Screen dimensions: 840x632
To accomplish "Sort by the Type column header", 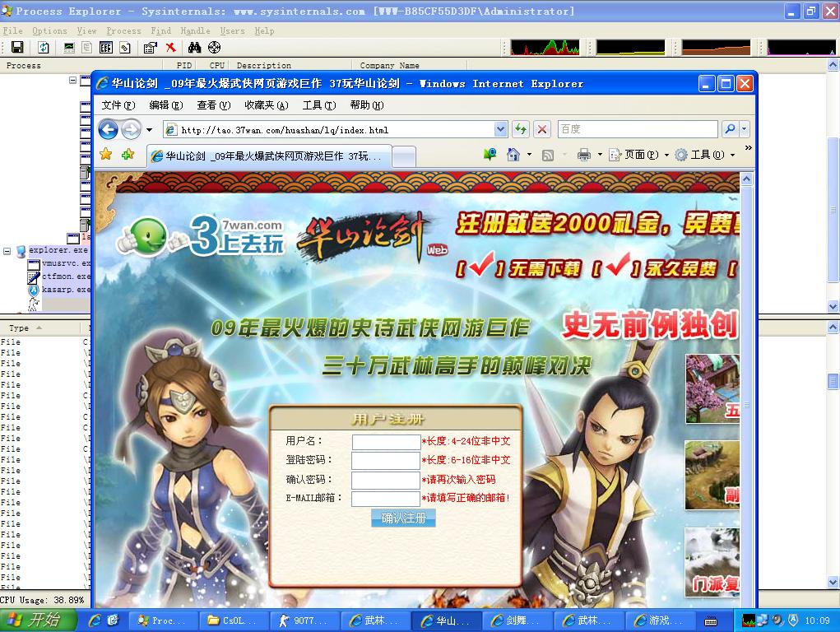I will pyautogui.click(x=40, y=328).
